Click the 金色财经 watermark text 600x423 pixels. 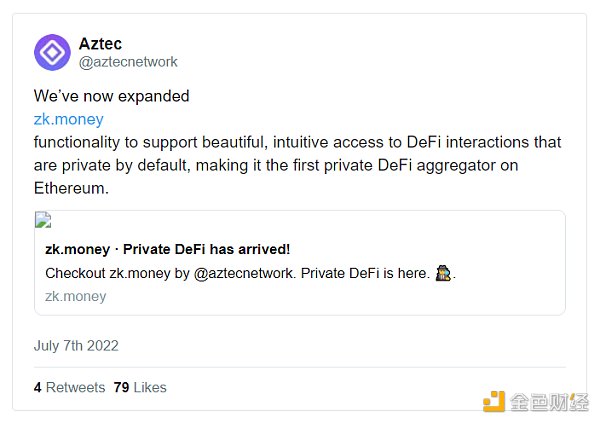tap(549, 402)
